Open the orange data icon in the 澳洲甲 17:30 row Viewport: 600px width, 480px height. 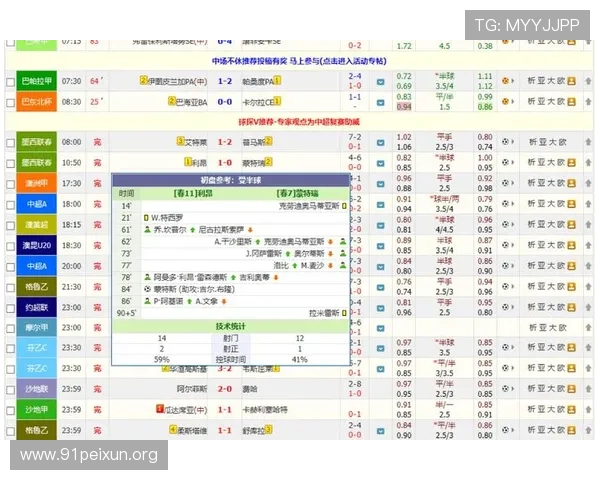(x=571, y=183)
